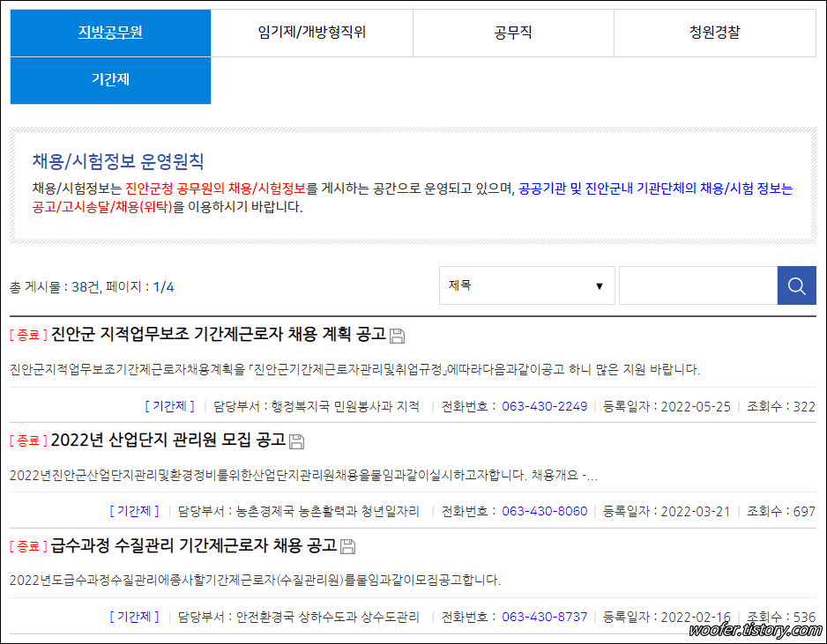
Task: Open the 지방공무원 tab
Action: [110, 33]
